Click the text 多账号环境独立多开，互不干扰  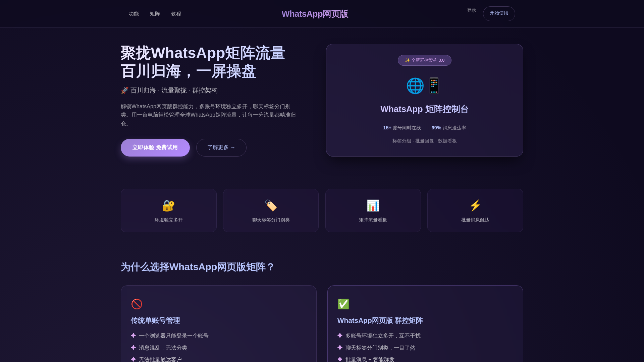tap(383, 336)
